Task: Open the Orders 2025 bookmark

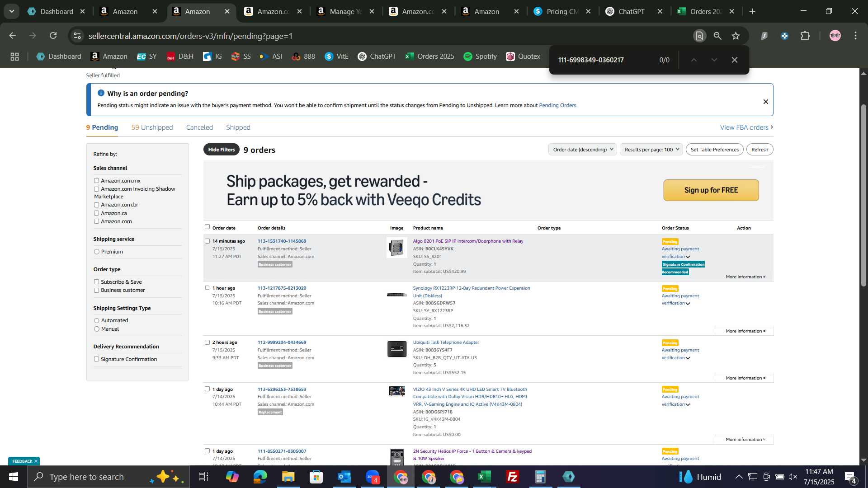Action: [x=429, y=56]
